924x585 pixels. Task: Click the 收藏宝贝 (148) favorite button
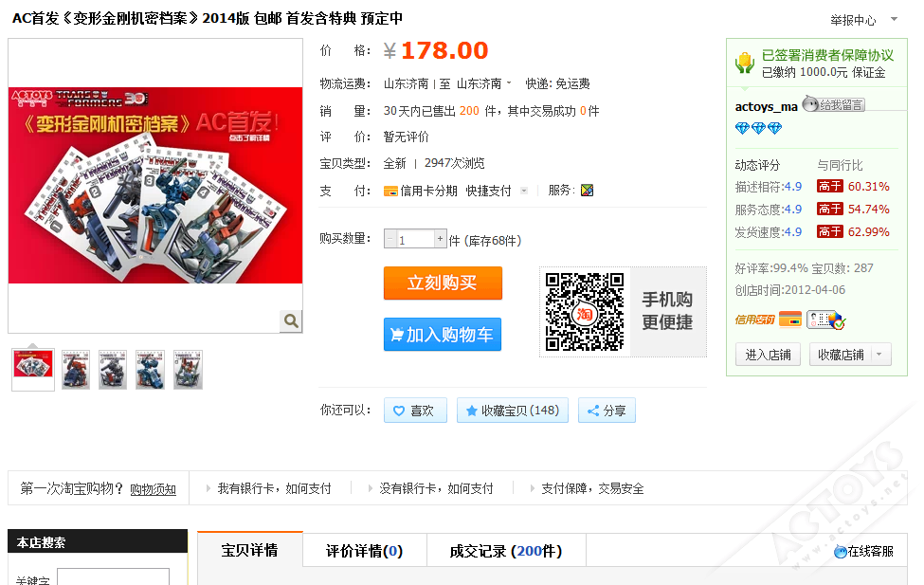coord(512,411)
